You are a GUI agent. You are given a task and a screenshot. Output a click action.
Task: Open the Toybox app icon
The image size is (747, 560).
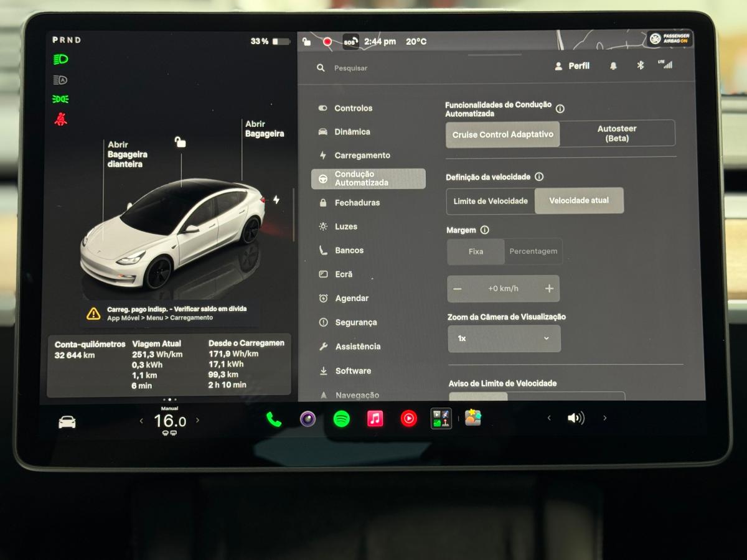point(473,418)
